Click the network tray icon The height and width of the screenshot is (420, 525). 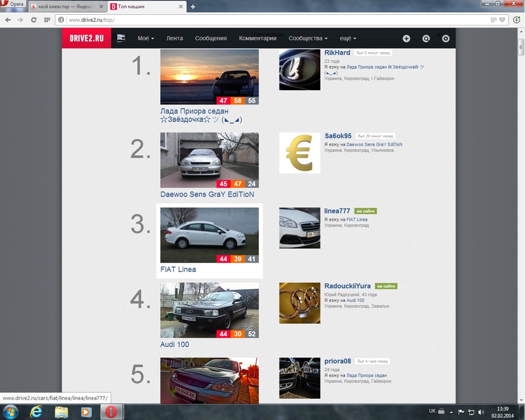[471, 412]
